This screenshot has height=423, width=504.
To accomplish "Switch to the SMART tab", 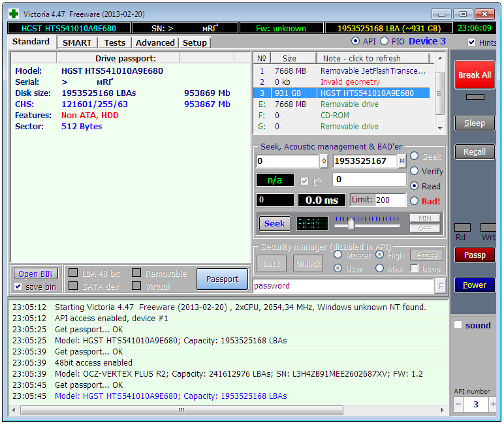I will [x=77, y=42].
